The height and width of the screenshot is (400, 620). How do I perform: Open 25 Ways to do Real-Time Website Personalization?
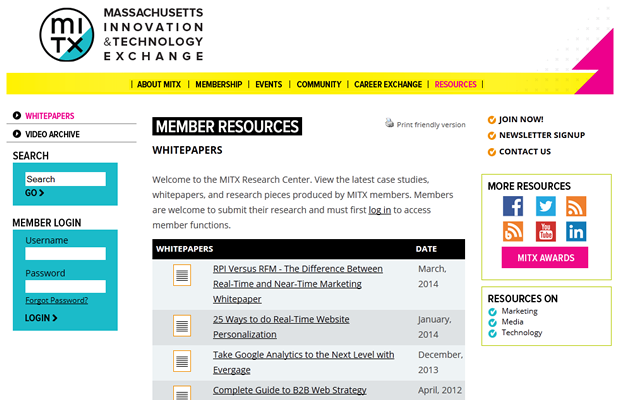click(281, 326)
